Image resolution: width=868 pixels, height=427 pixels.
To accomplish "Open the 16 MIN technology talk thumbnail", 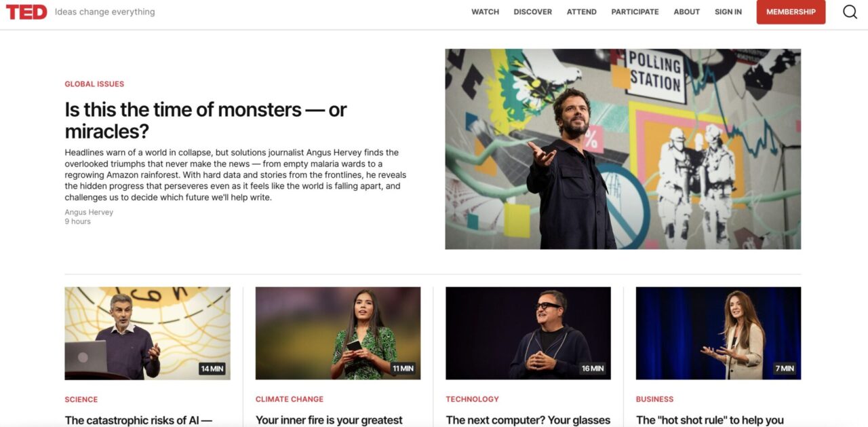I will coord(528,333).
